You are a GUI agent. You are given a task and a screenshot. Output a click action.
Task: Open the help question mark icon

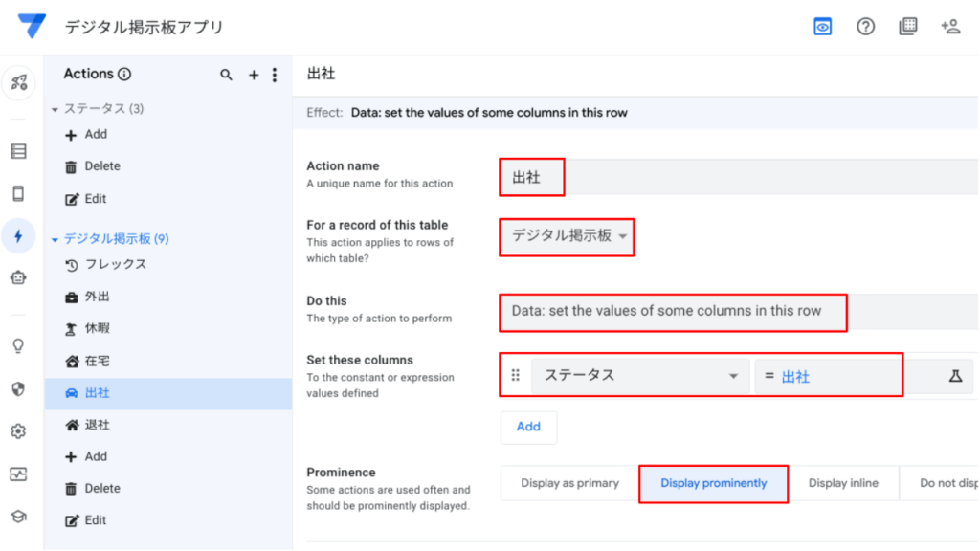coord(865,27)
